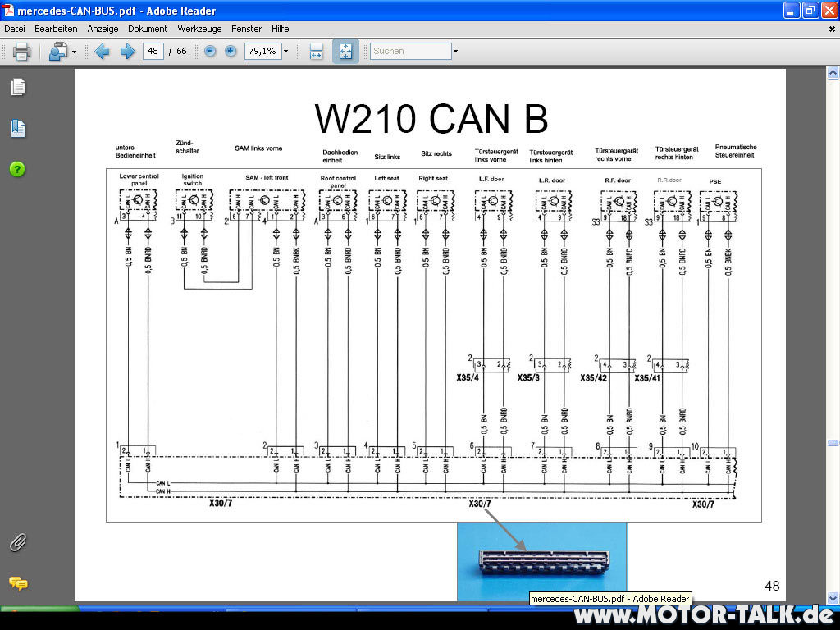
Task: Click the Adobe Reader PDF icon in title bar
Action: [8, 10]
